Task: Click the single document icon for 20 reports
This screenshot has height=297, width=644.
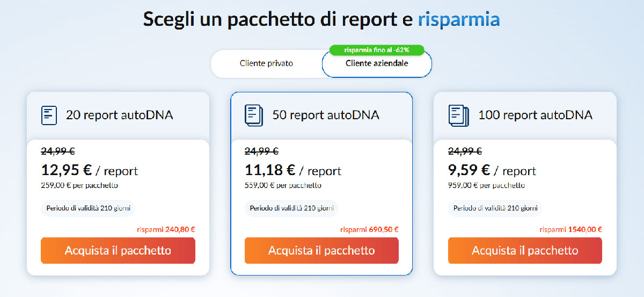Action: tap(49, 115)
